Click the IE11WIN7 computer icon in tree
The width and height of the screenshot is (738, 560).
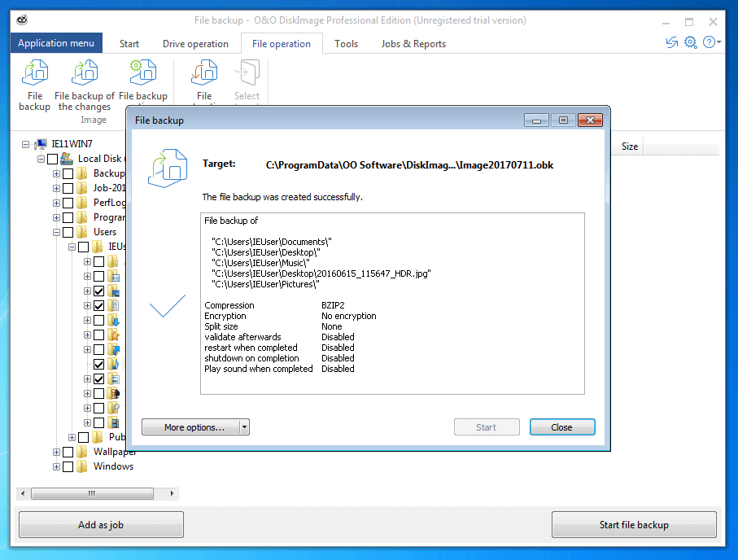tap(41, 144)
